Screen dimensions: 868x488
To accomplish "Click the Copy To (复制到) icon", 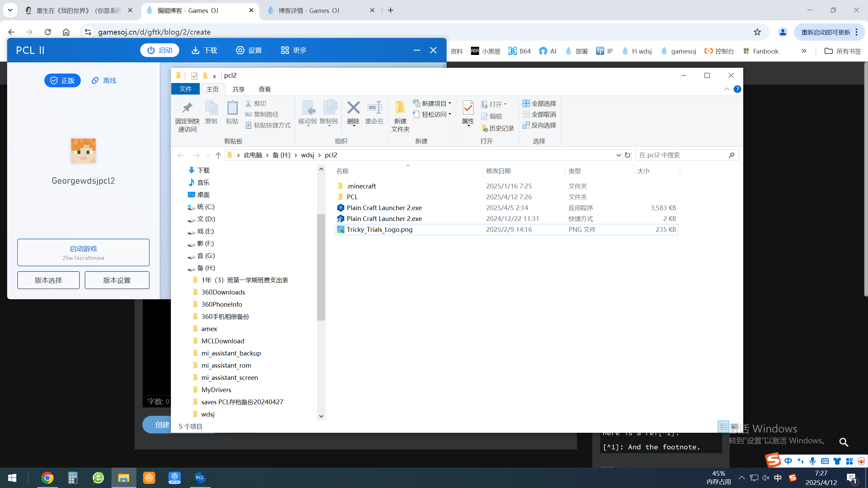I will [x=329, y=113].
